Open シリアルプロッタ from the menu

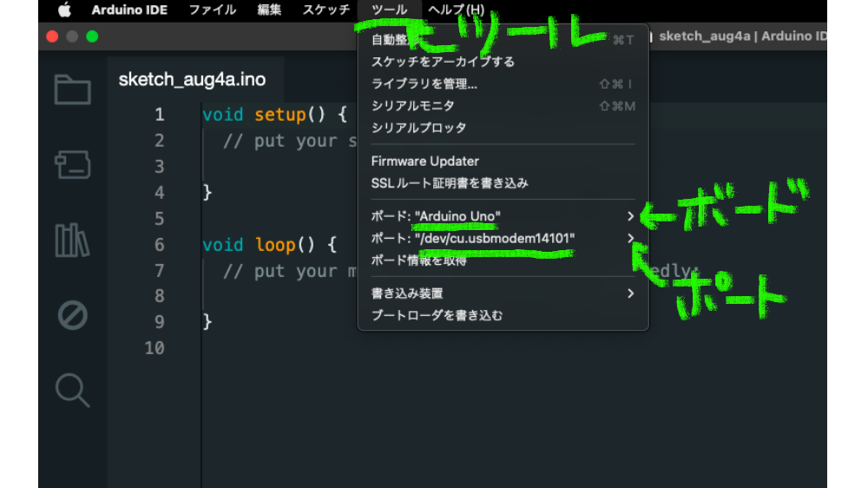503,128
